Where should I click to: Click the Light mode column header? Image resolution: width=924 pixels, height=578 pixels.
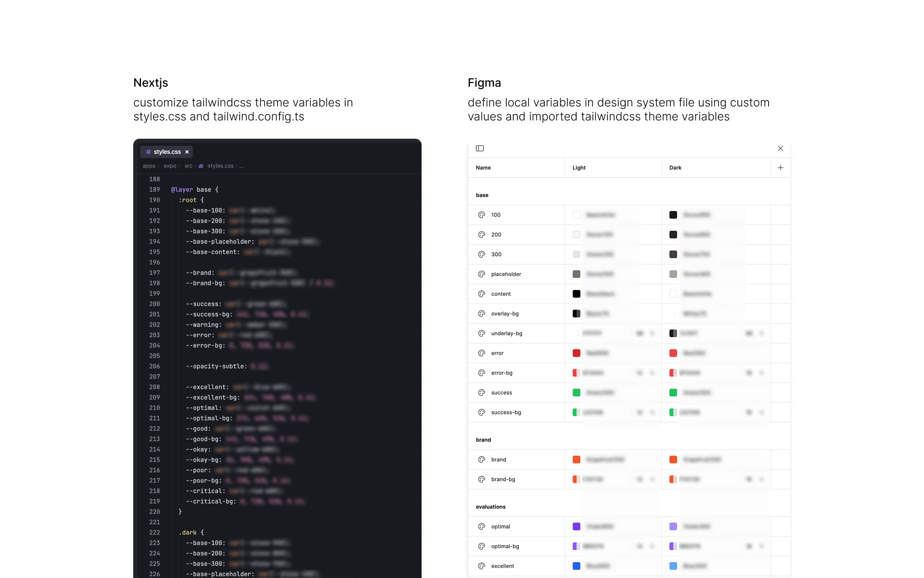[x=579, y=168]
